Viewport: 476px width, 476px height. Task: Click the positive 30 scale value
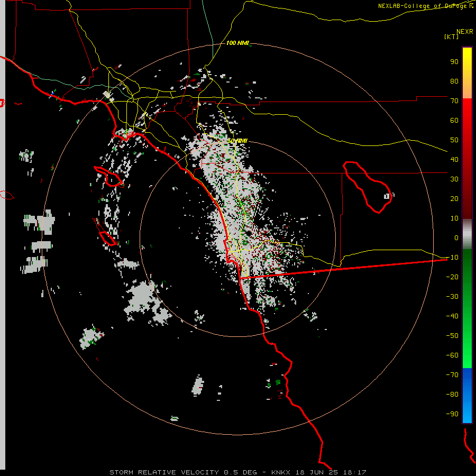(454, 179)
